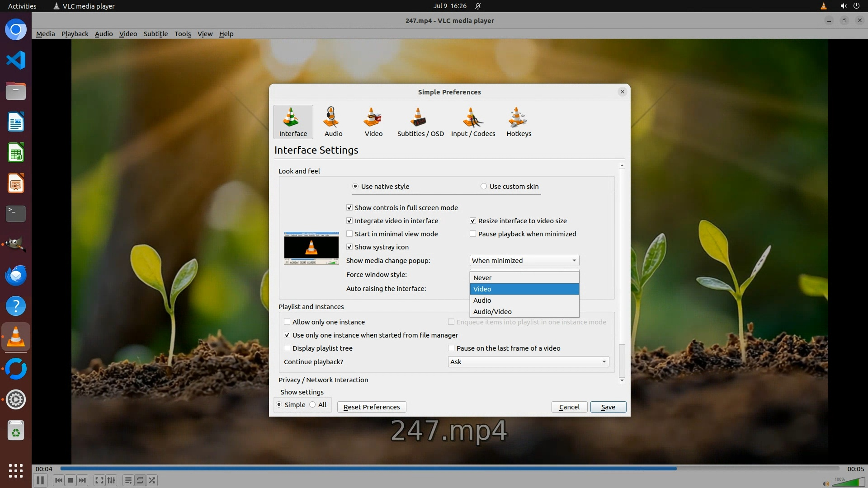Screen dimensions: 868x488
Task: Choose Audio/Video from the dropdown list
Action: [492, 312]
